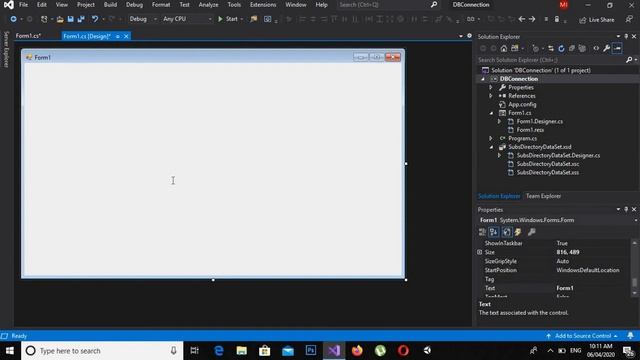The width and height of the screenshot is (640, 360).
Task: Click the Firefox icon in the taskbar
Action: pos(357,351)
